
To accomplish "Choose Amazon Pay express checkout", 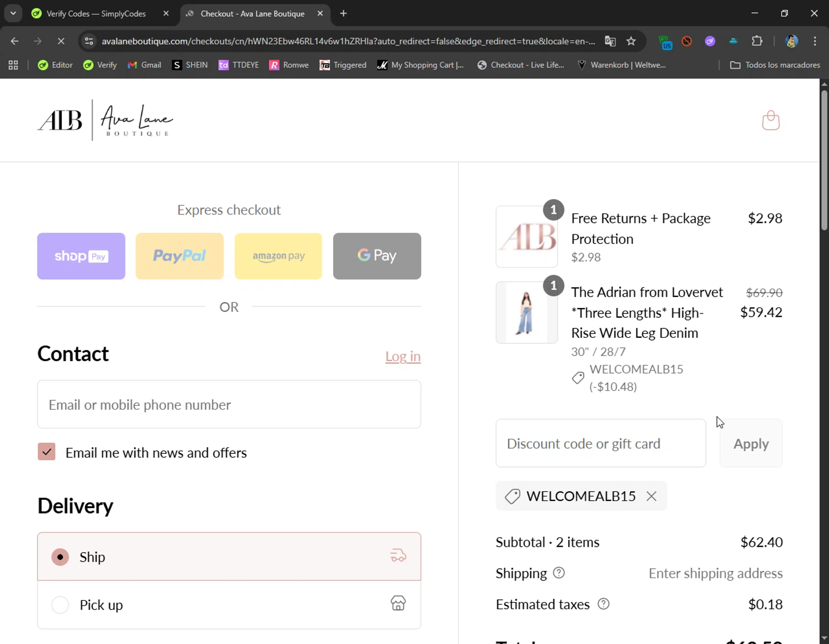I will coord(279,256).
